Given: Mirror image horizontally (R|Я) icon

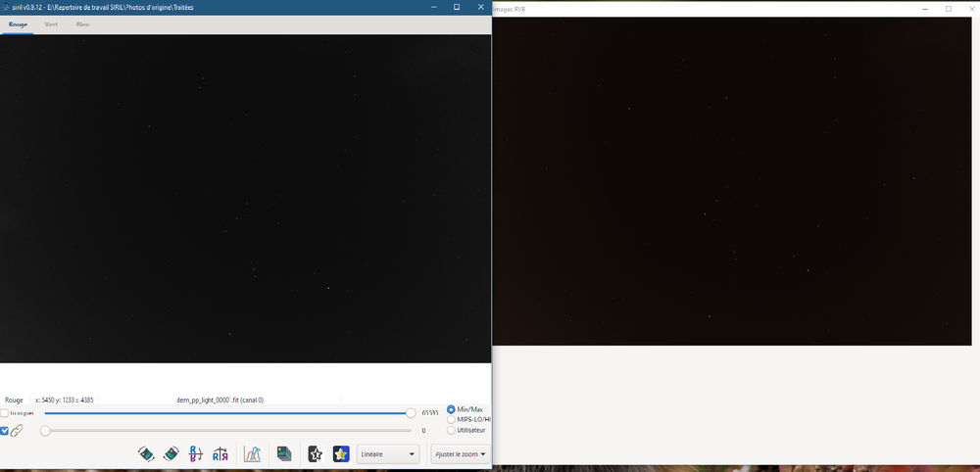Looking at the screenshot, I should pos(220,454).
